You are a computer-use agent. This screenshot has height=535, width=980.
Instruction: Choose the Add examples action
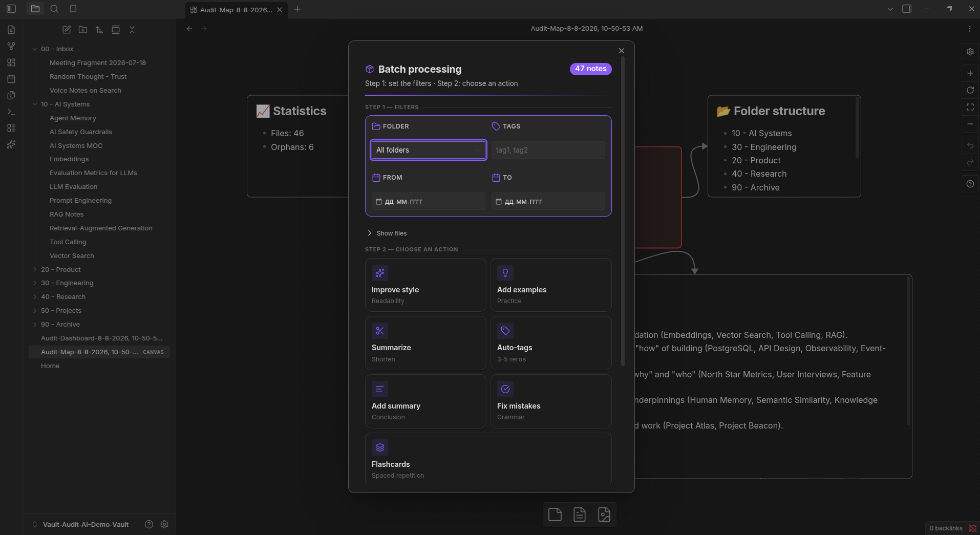(551, 285)
